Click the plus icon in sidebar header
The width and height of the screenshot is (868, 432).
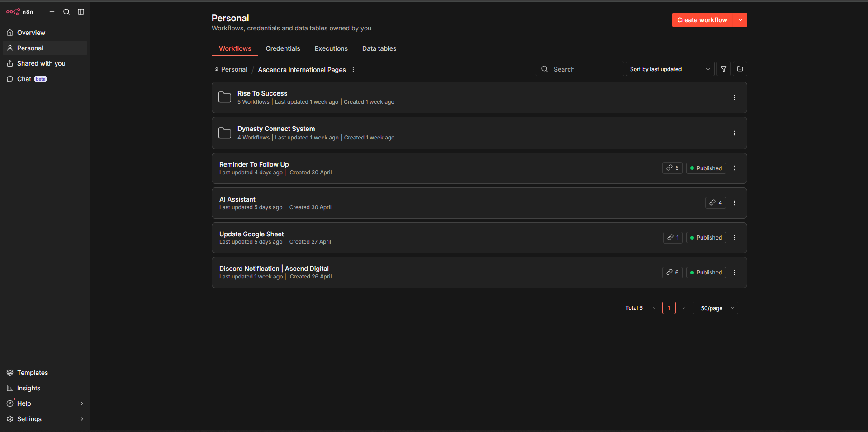[52, 12]
